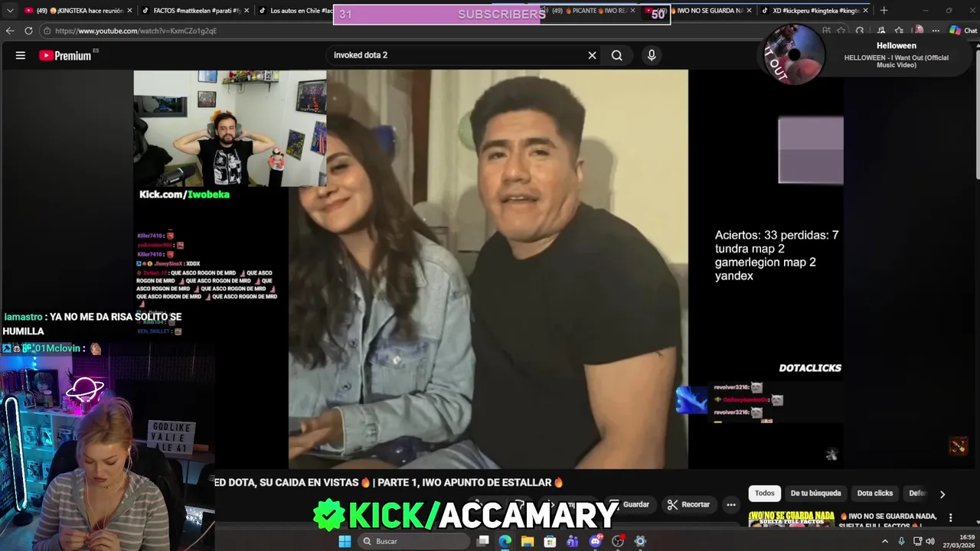Open options menu for 'IWO NO SE GUARDA NADA' video
The image size is (980, 551).
click(x=950, y=517)
